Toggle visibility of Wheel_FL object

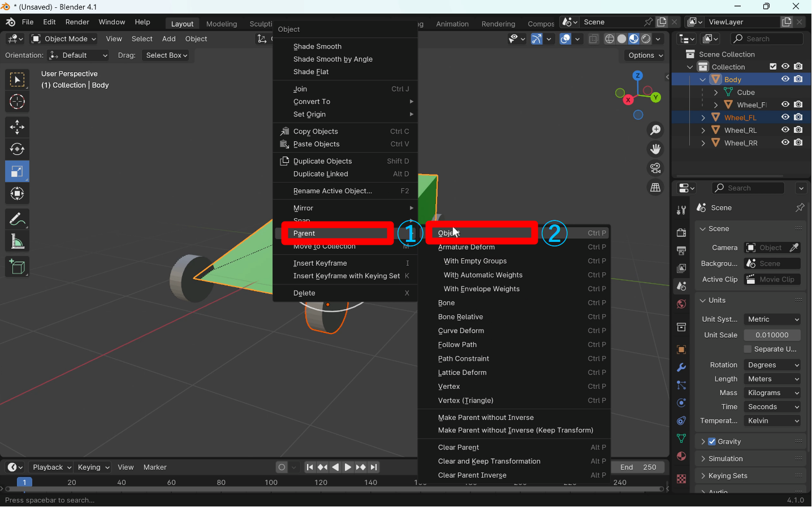point(785,117)
